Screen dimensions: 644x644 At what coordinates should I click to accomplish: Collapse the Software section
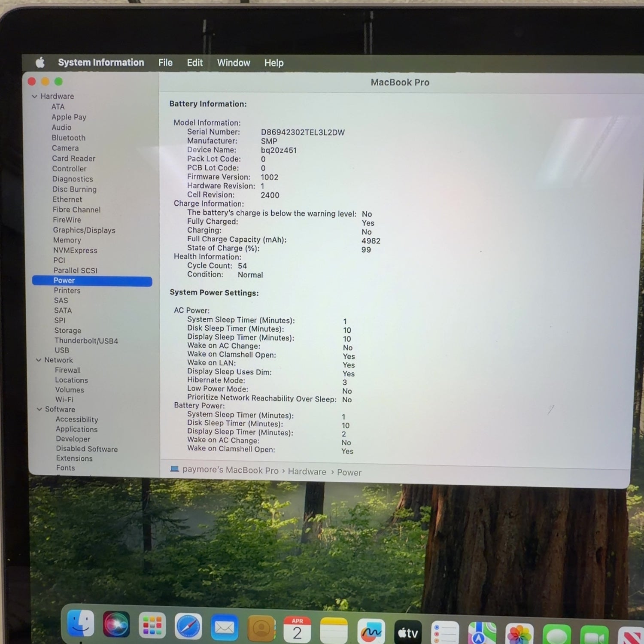click(39, 410)
